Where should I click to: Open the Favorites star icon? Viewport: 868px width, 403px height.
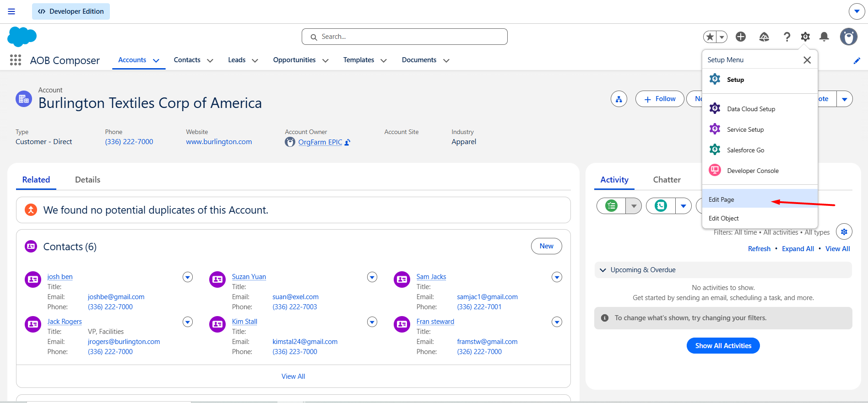pyautogui.click(x=710, y=37)
